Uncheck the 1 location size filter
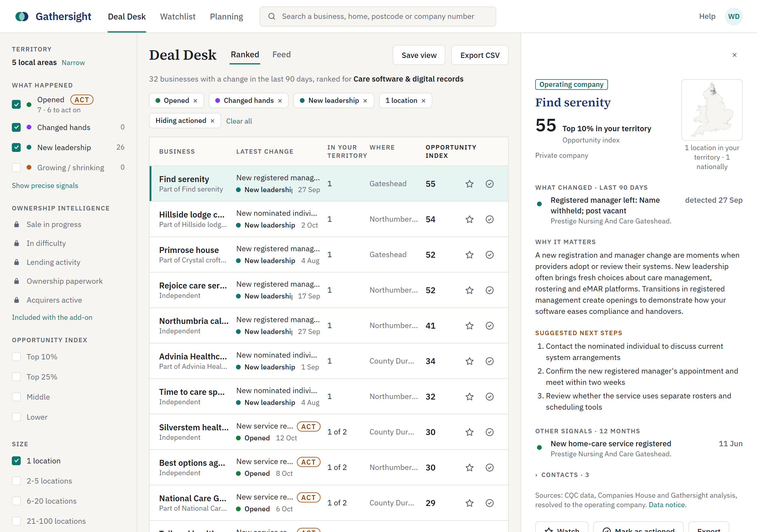757x532 pixels. [16, 461]
